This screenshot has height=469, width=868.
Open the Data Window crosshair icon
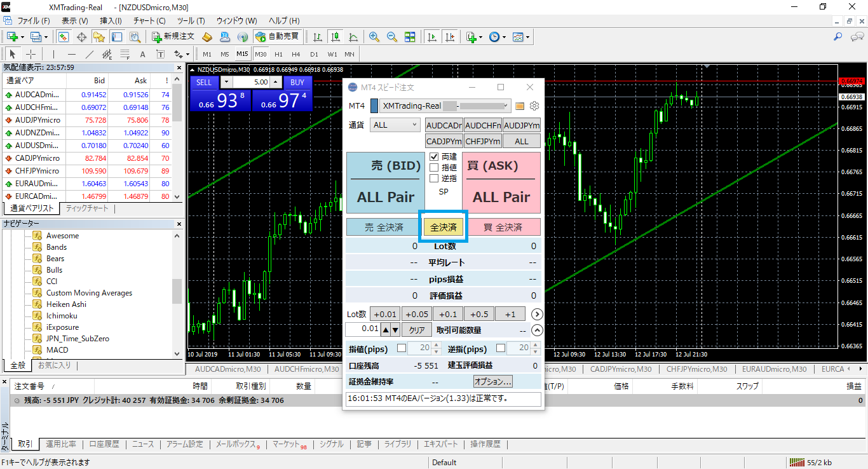pyautogui.click(x=81, y=37)
